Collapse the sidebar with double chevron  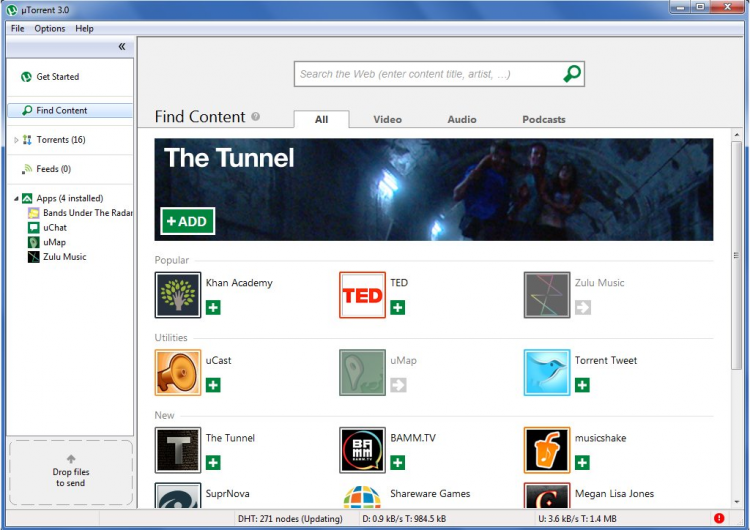(x=122, y=46)
